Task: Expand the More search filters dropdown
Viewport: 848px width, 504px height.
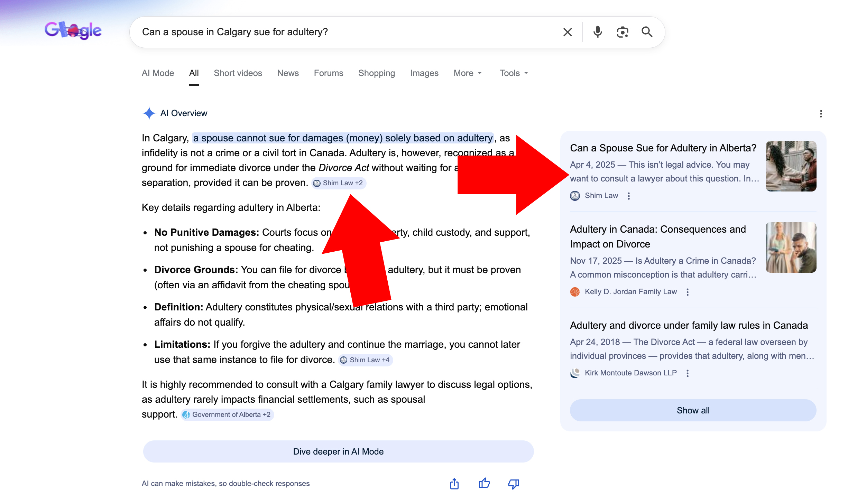Action: tap(468, 73)
